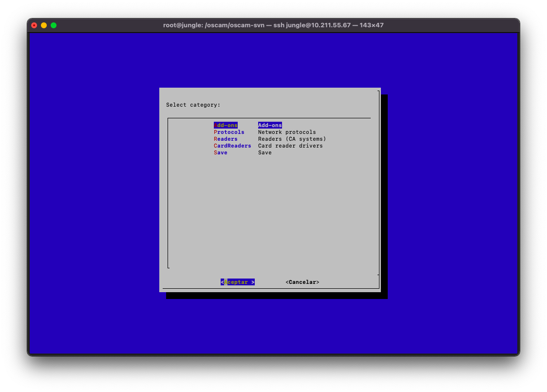The height and width of the screenshot is (392, 547).
Task: Click the 'Select category:' prompt label
Action: (x=193, y=105)
